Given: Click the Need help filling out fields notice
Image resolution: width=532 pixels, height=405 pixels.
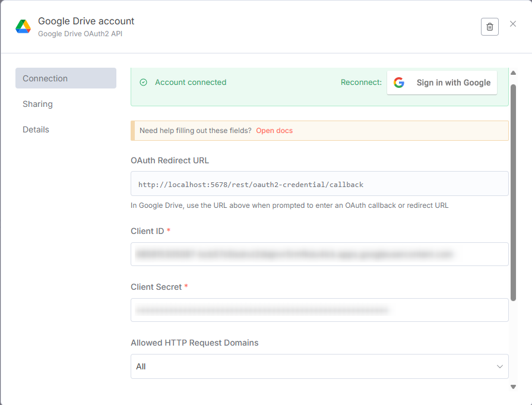Looking at the screenshot, I should pos(195,131).
